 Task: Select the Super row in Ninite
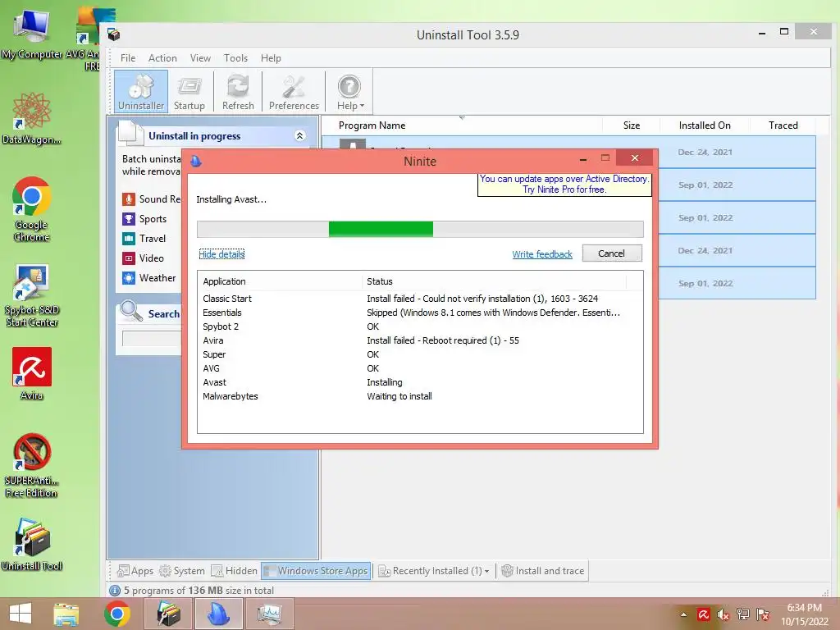point(420,354)
